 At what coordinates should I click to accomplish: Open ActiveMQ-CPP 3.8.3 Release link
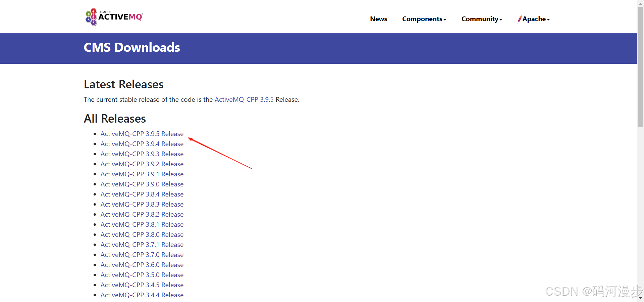point(142,204)
